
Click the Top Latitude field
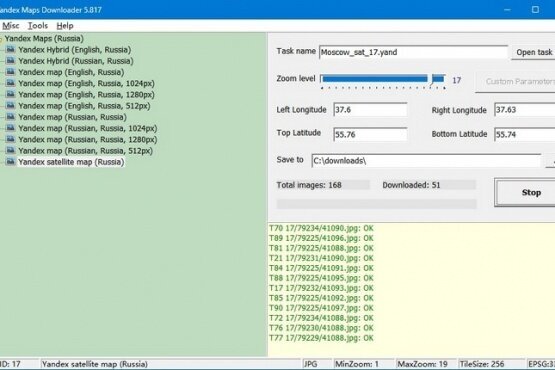point(370,135)
